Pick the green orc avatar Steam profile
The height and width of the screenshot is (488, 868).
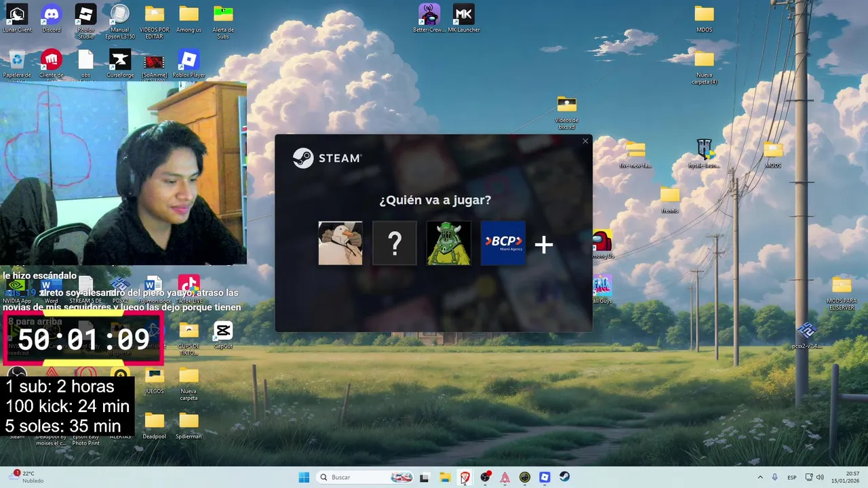point(449,243)
